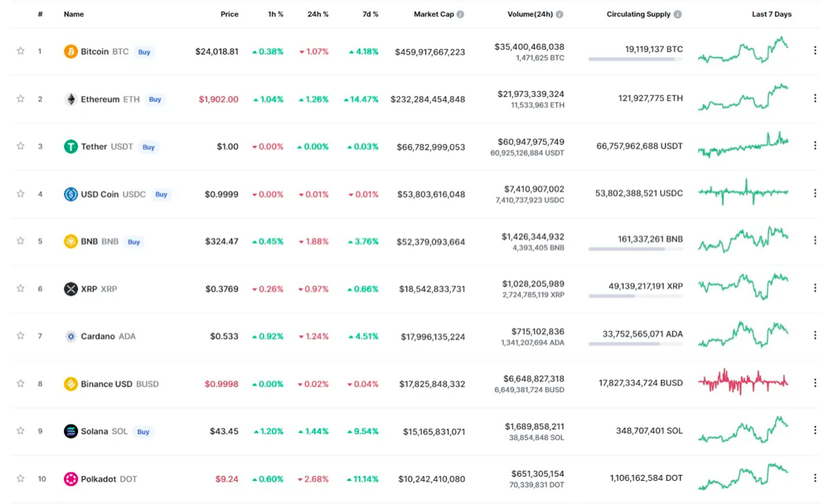Image resolution: width=829 pixels, height=504 pixels.
Task: Click Ethereum price $1,902.00
Action: [x=218, y=99]
